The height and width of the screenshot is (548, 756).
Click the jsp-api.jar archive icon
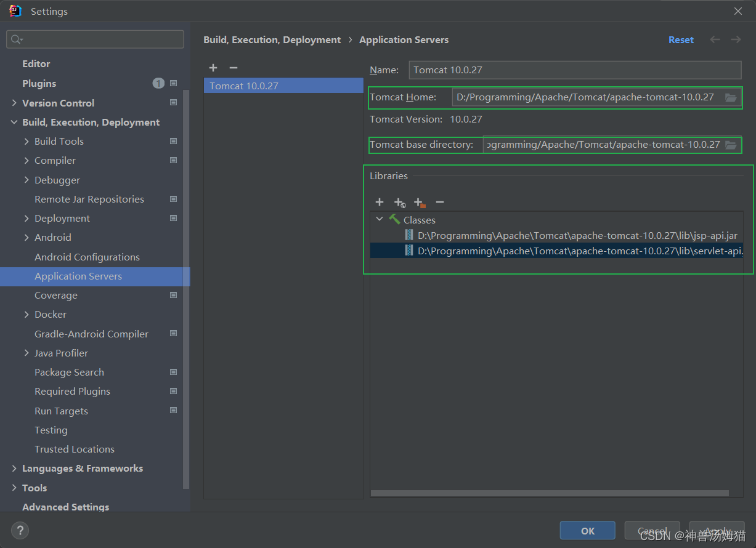(x=409, y=235)
